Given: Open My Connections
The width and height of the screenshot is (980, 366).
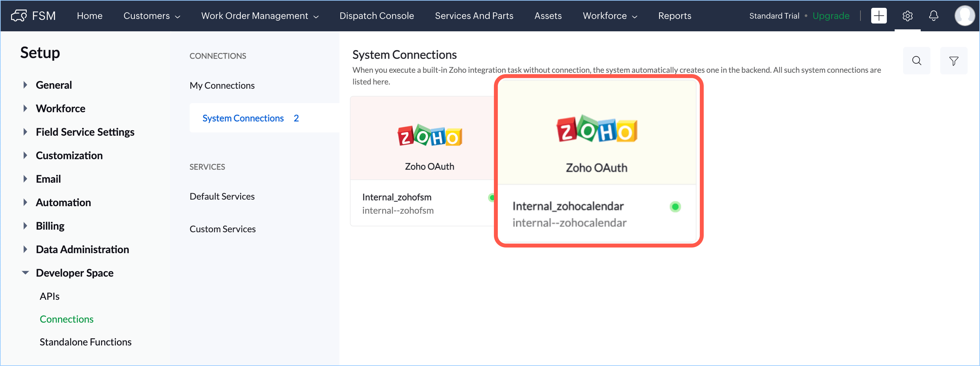Looking at the screenshot, I should (x=222, y=85).
